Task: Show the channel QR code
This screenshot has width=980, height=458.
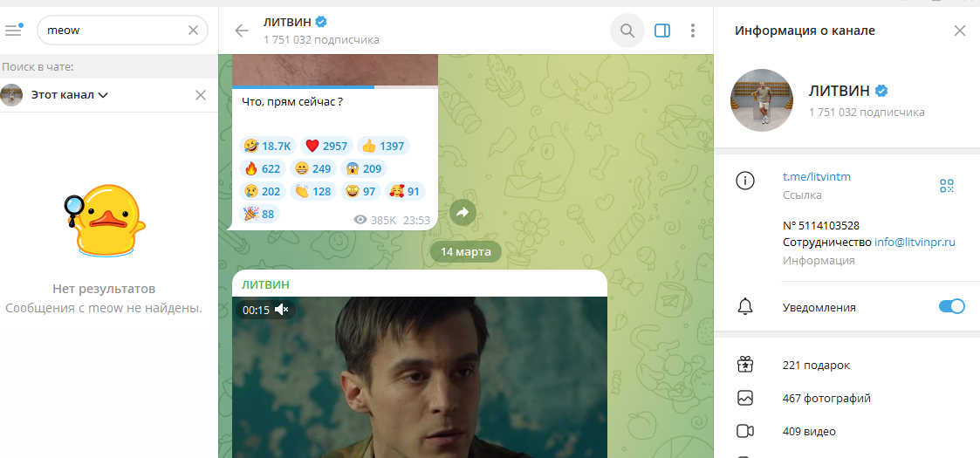Action: tap(947, 186)
